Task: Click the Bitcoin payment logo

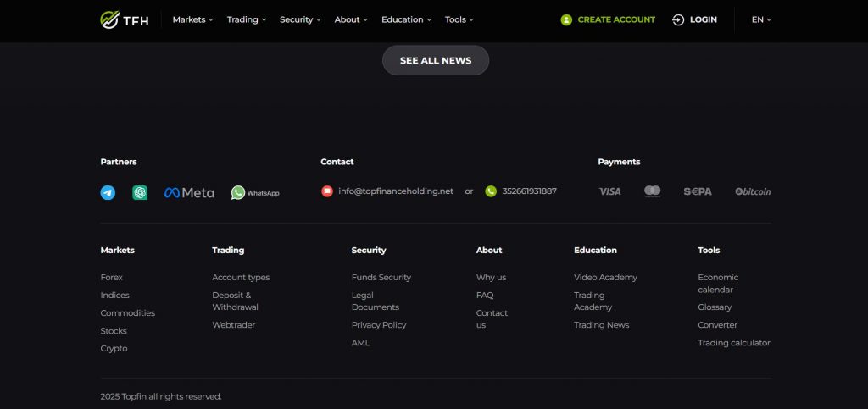Action: 753,191
